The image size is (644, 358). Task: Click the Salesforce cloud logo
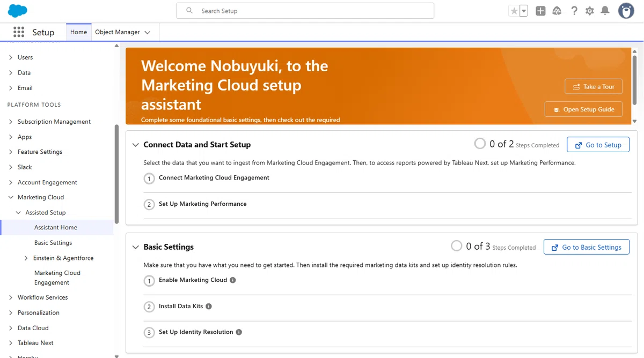tap(17, 11)
